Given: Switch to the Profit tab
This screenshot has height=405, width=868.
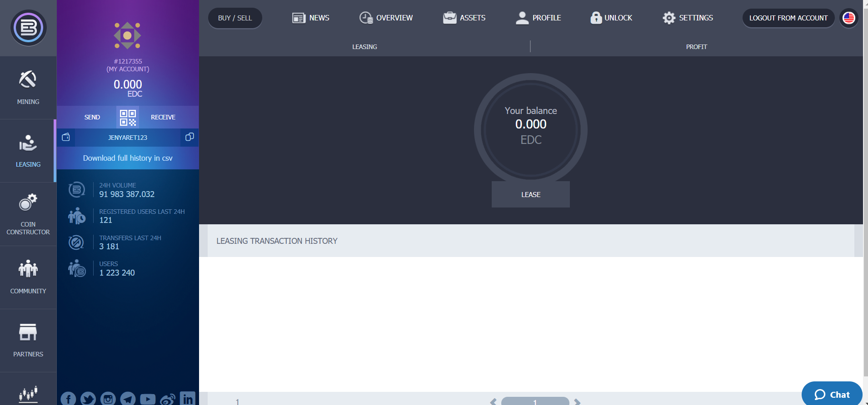Looking at the screenshot, I should (696, 47).
